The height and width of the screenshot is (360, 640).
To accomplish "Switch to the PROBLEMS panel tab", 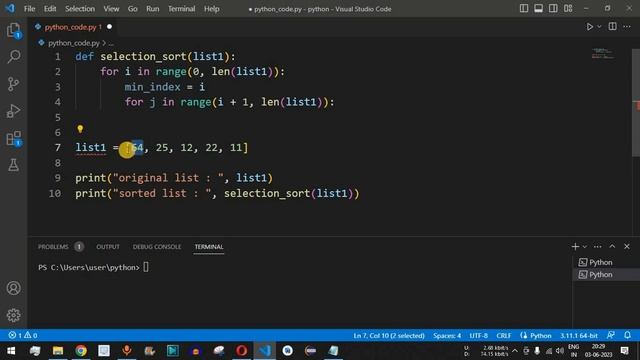I will 53,247.
